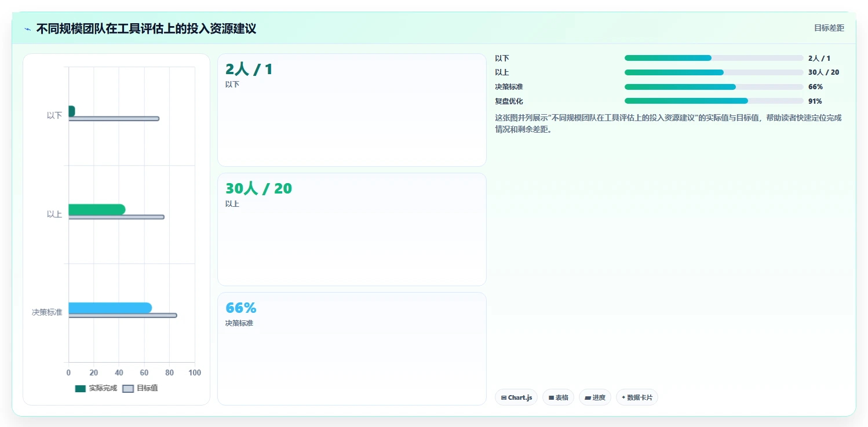Toggle 实际完成 legend item in chart
Image resolution: width=868 pixels, height=427 pixels.
click(x=96, y=388)
